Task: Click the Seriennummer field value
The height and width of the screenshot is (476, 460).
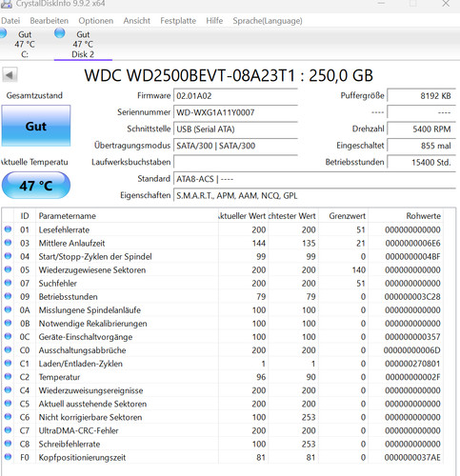Action: [x=235, y=112]
